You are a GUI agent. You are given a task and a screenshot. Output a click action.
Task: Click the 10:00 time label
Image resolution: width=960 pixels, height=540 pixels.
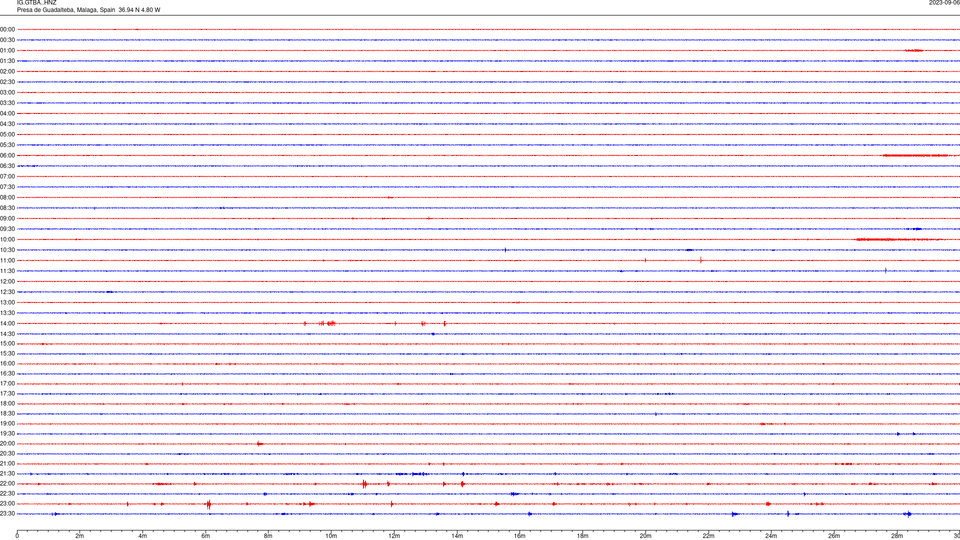click(x=7, y=239)
